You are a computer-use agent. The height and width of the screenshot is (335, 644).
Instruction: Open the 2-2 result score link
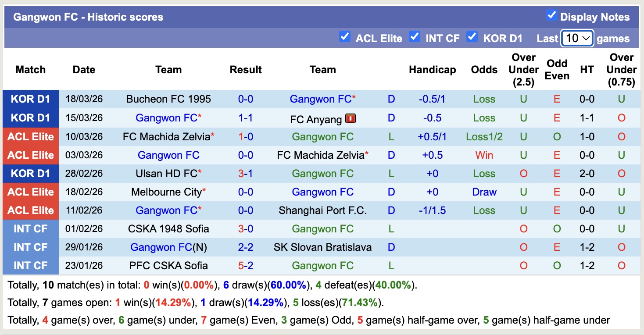(x=246, y=247)
